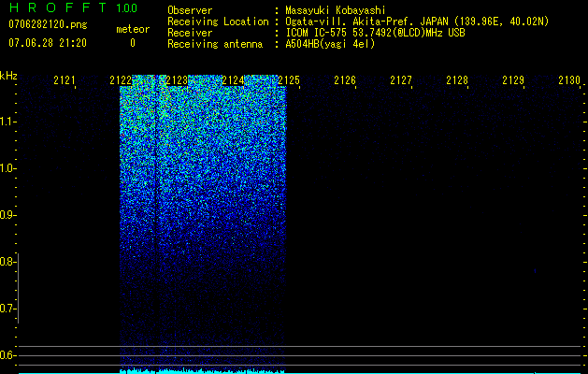Click the 2130 time axis marker
Image resolution: width=588 pixels, height=374 pixels.
pyautogui.click(x=569, y=80)
